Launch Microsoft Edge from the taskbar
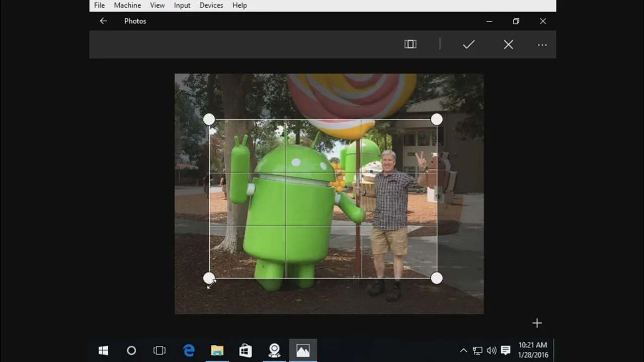 (189, 350)
